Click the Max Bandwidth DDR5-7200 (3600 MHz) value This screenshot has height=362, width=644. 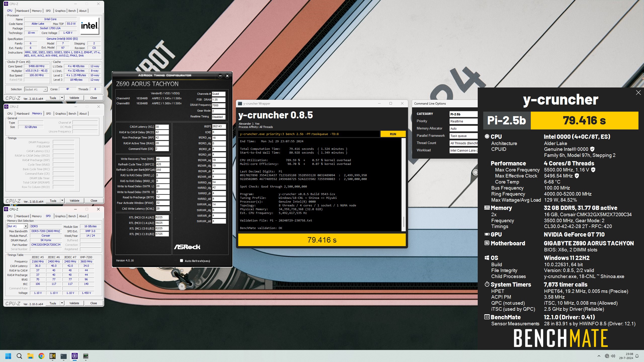46,231
